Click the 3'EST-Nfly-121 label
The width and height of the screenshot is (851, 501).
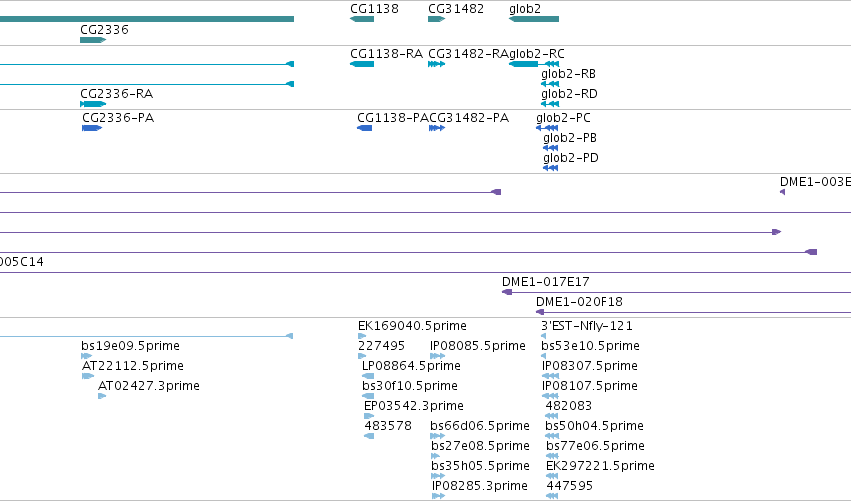coord(587,326)
